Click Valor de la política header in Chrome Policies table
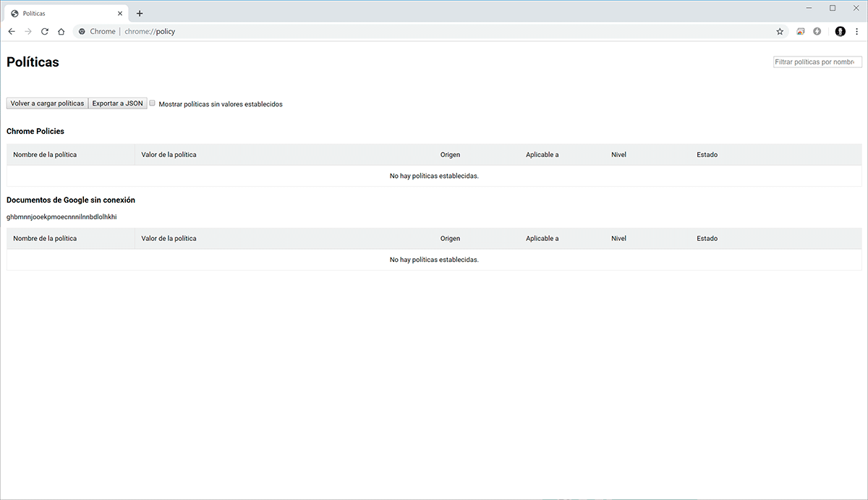 point(169,155)
